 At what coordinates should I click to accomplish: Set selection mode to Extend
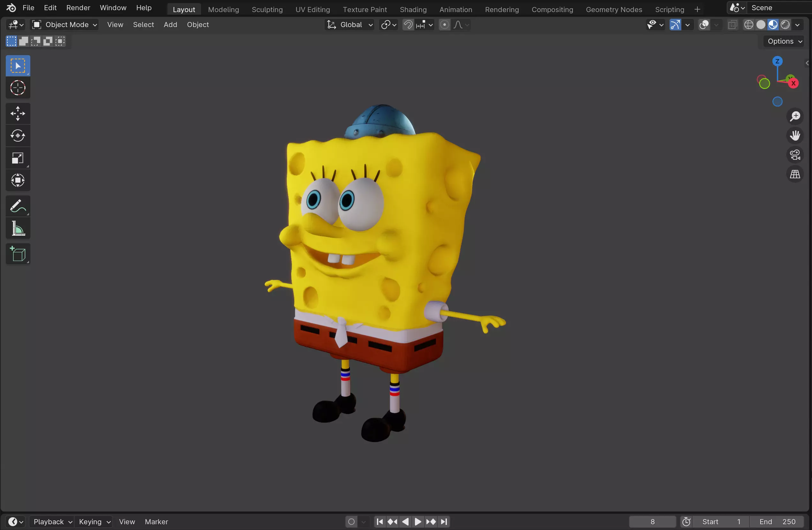point(24,41)
